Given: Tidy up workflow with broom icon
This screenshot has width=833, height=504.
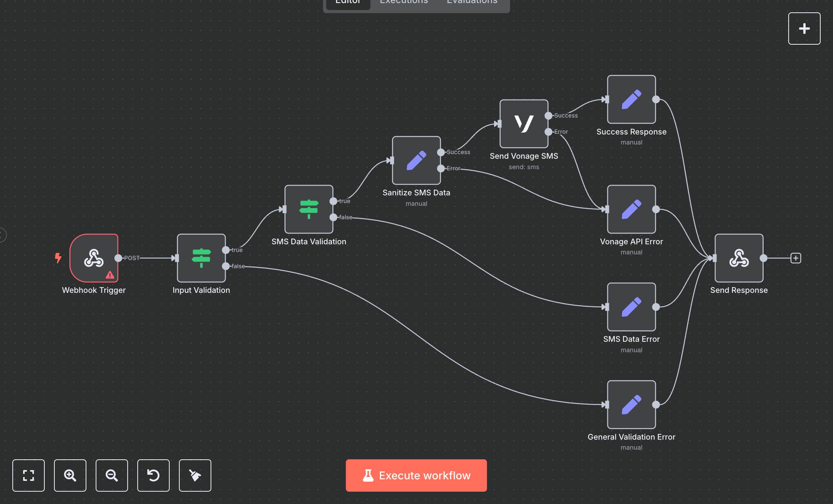Looking at the screenshot, I should (x=195, y=475).
